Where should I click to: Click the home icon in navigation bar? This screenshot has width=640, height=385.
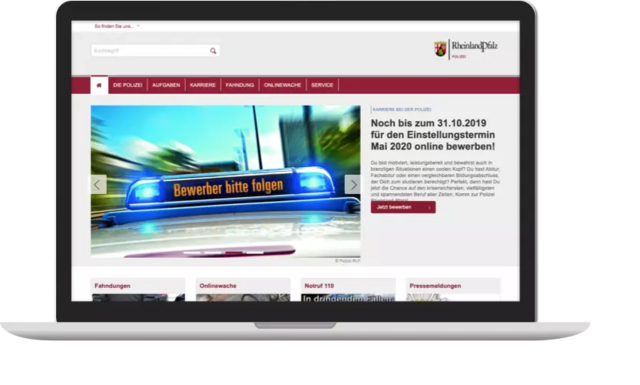click(x=99, y=85)
